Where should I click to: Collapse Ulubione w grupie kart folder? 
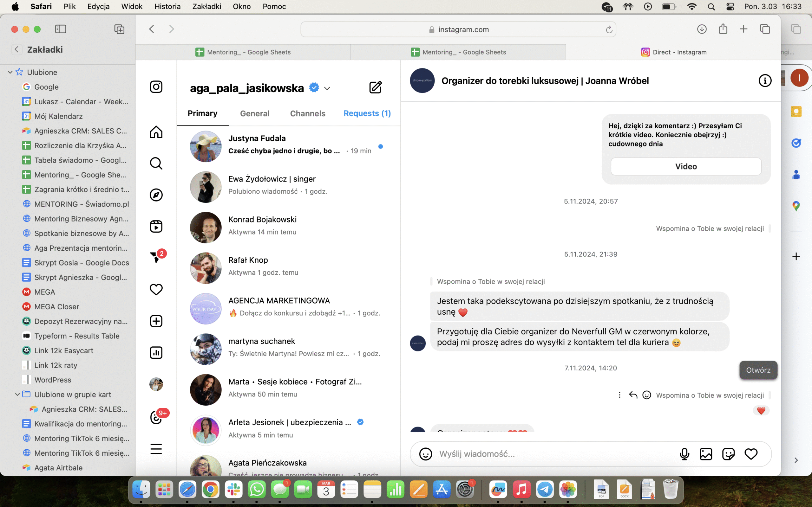pyautogui.click(x=17, y=394)
